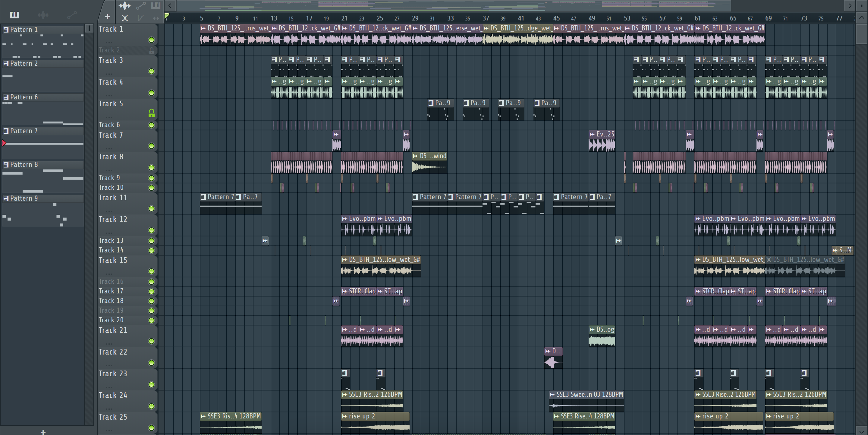Click the green start marker on the timeline

[x=167, y=16]
